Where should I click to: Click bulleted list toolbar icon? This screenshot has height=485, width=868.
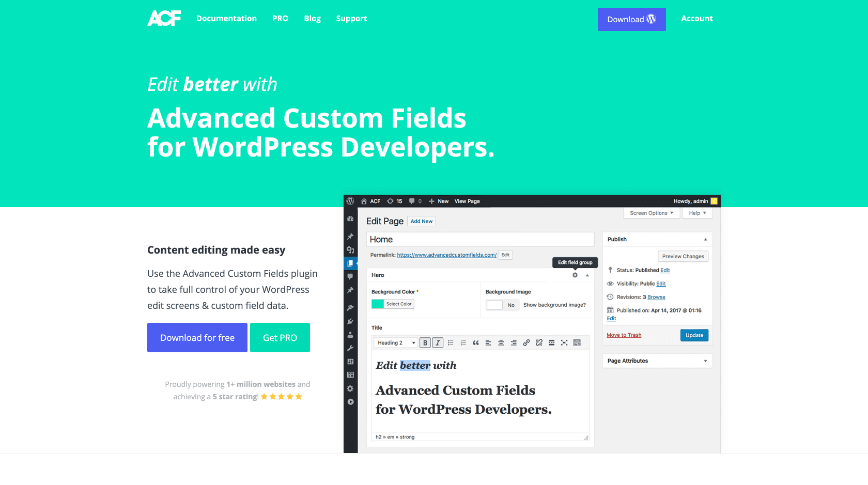coord(451,343)
